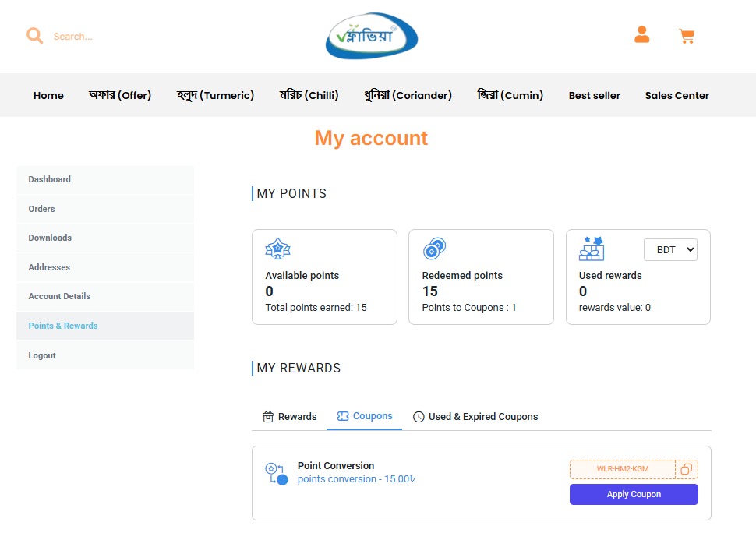The image size is (756, 554).
Task: Switch to the Rewards tab
Action: [290, 417]
